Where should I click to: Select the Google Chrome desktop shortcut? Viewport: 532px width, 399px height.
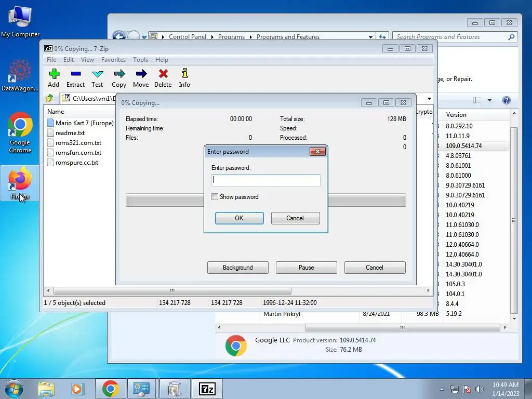point(20,132)
